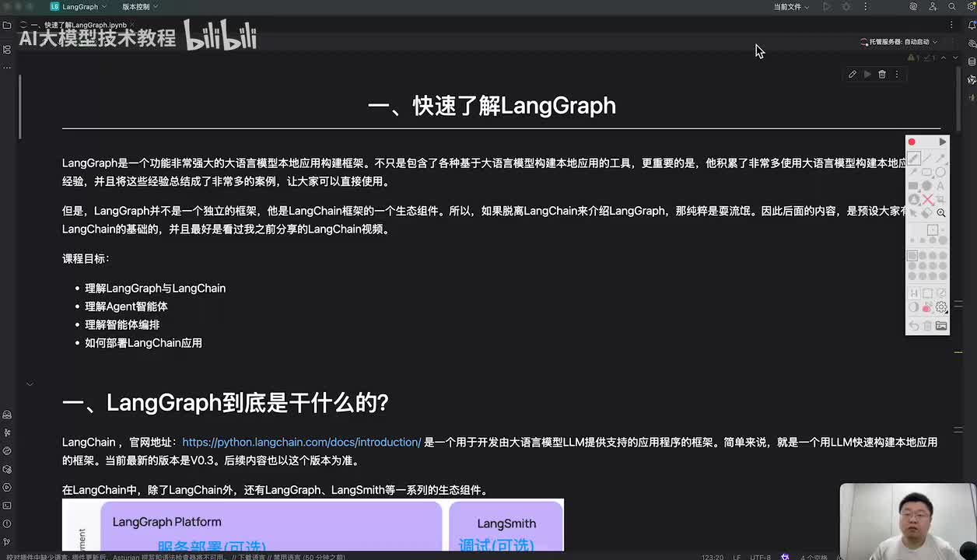This screenshot has width=977, height=560.
Task: Click the Debug bug icon in top toolbar
Action: click(x=846, y=6)
